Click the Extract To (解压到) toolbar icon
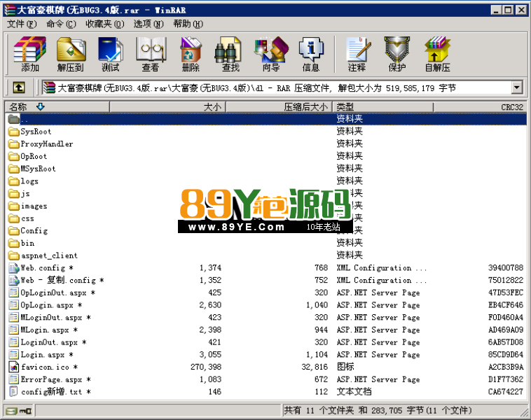 click(x=71, y=54)
